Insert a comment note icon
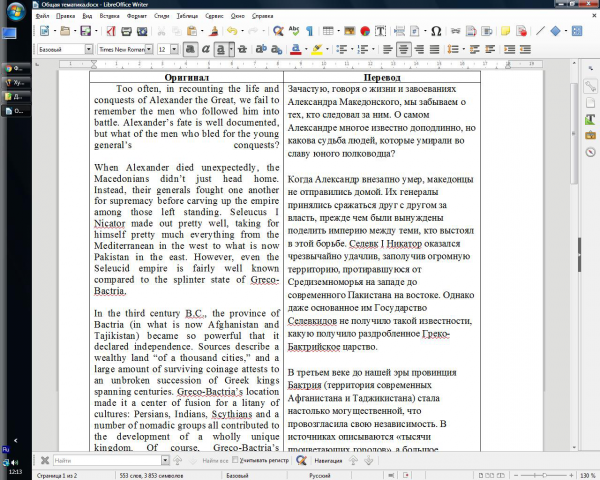 (505, 31)
